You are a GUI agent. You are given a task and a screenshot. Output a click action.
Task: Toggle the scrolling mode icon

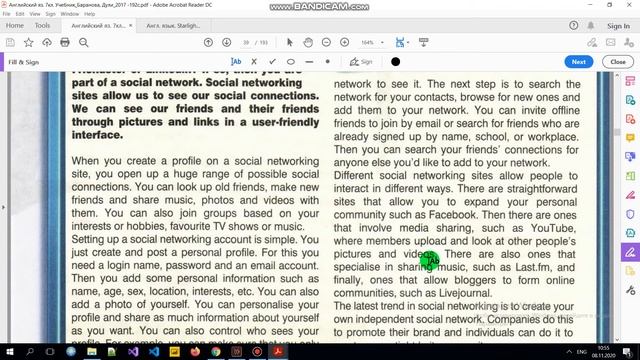[x=424, y=42]
